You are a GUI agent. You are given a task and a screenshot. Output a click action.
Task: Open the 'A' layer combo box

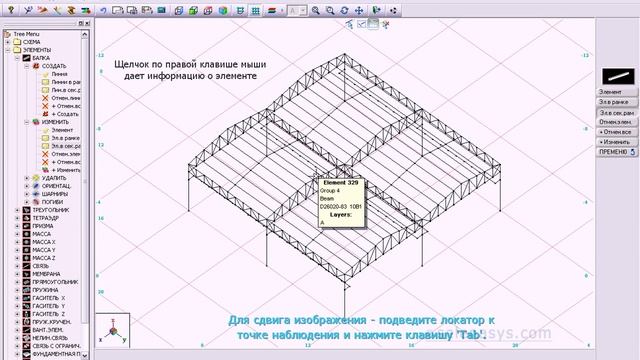click(297, 10)
